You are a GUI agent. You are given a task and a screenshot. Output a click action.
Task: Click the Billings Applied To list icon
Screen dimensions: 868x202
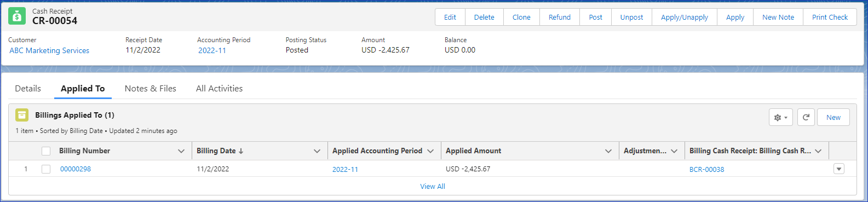click(x=22, y=115)
